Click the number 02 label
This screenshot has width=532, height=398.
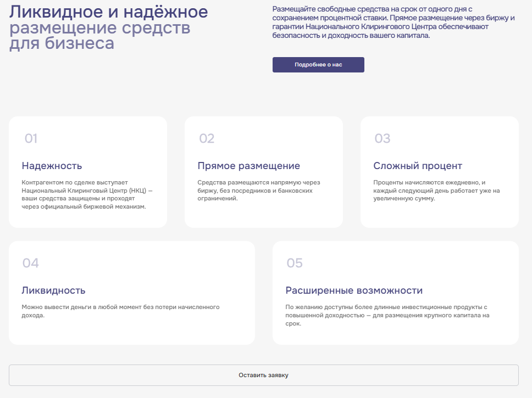pos(207,139)
